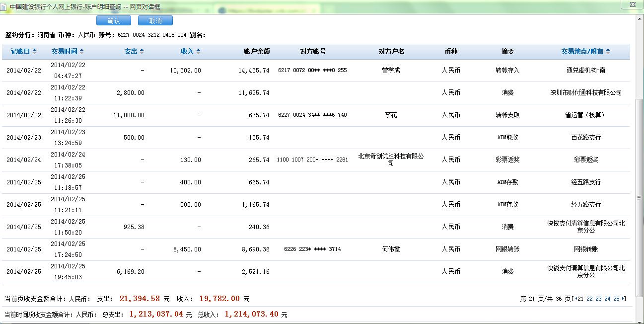
Task: Click sort icon beside 收入 header
Action: pyautogui.click(x=198, y=52)
